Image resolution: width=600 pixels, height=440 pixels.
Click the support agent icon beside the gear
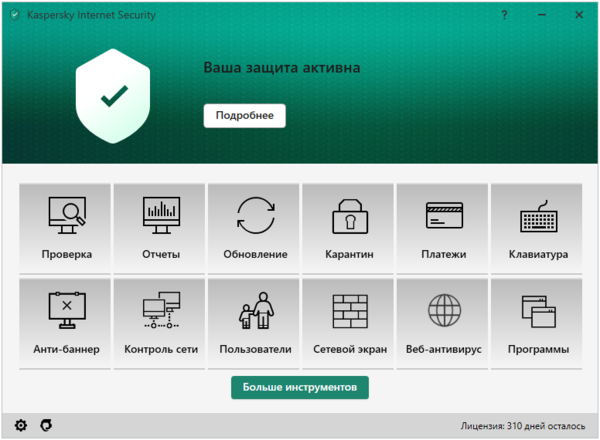click(x=46, y=425)
